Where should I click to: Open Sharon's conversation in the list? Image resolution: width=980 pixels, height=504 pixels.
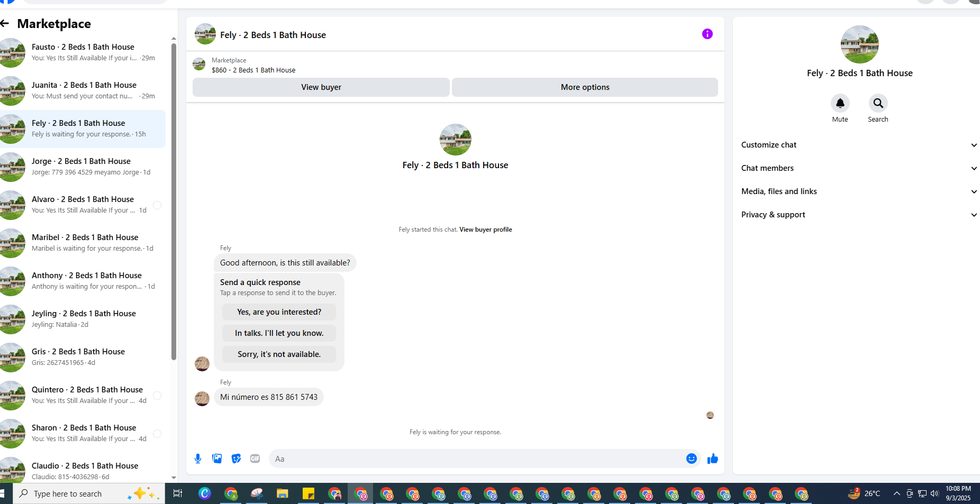83,433
